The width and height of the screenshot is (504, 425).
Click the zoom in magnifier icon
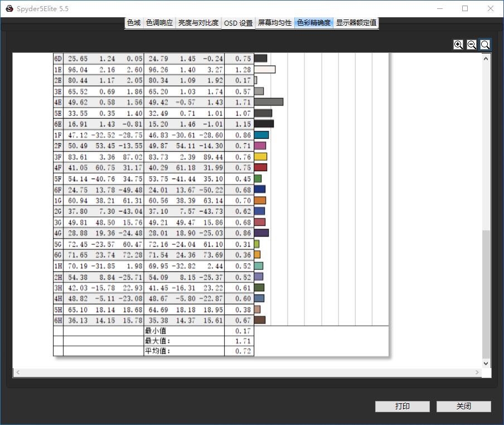pyautogui.click(x=458, y=45)
